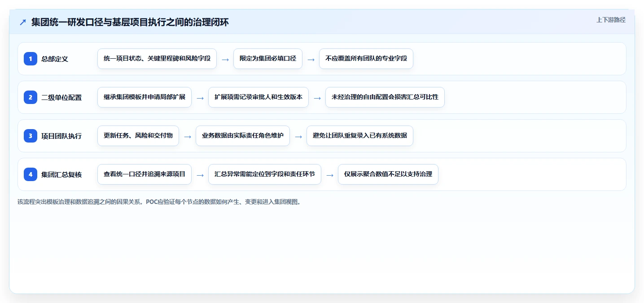This screenshot has width=644, height=303.
Task: Click the footnote text starting 该流程突出模板治理
Action: pyautogui.click(x=159, y=202)
